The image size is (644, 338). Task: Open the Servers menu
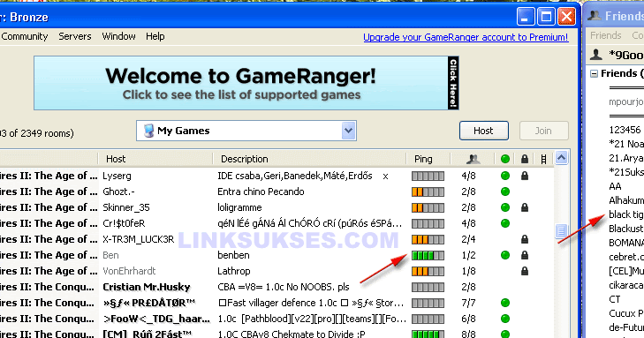75,36
